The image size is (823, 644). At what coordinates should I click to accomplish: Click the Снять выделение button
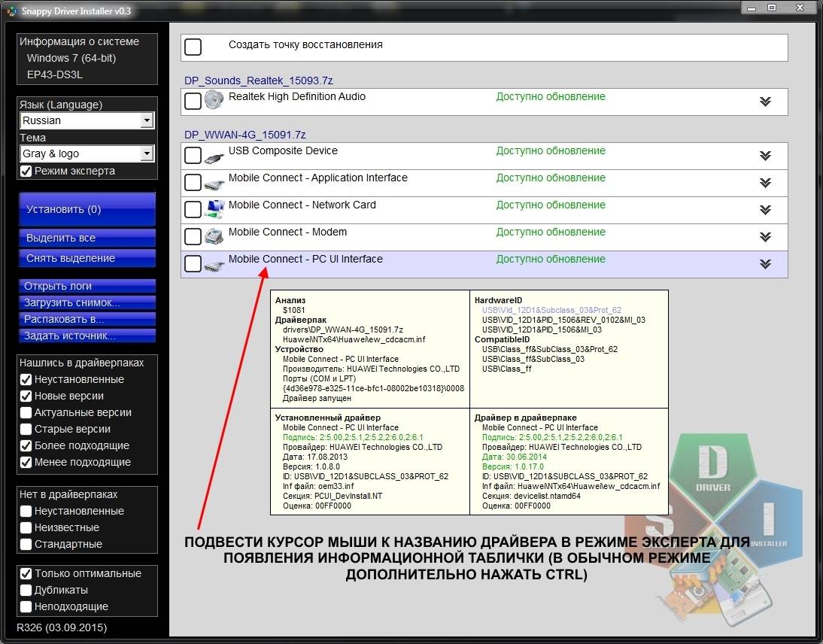87,258
